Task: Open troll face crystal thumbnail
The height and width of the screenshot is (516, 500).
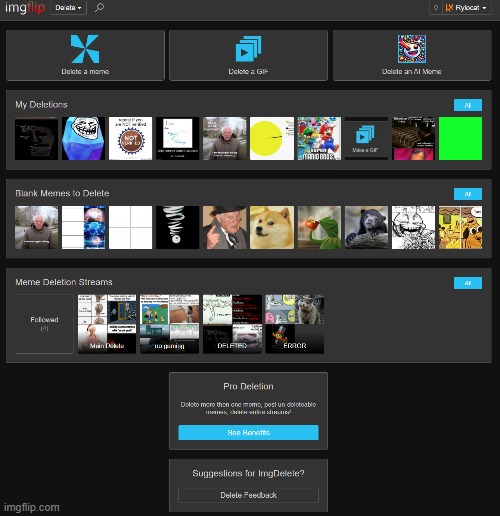Action: coord(83,138)
